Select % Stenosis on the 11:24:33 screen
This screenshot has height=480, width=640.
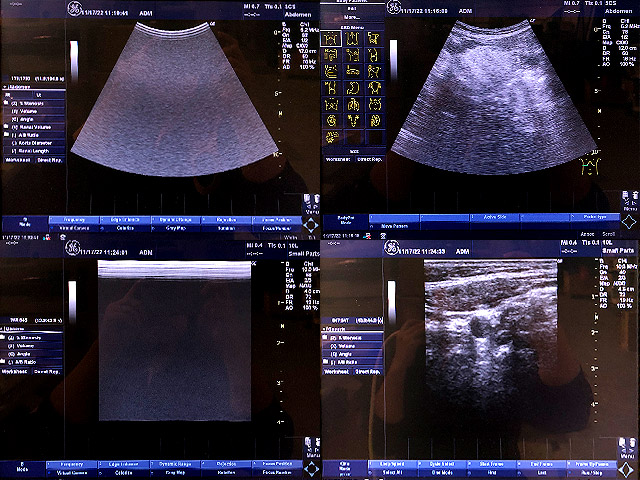[353, 338]
